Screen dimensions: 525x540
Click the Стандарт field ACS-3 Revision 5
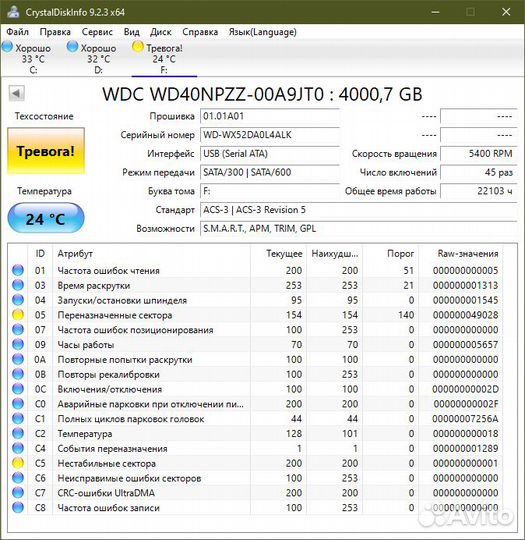pos(359,210)
